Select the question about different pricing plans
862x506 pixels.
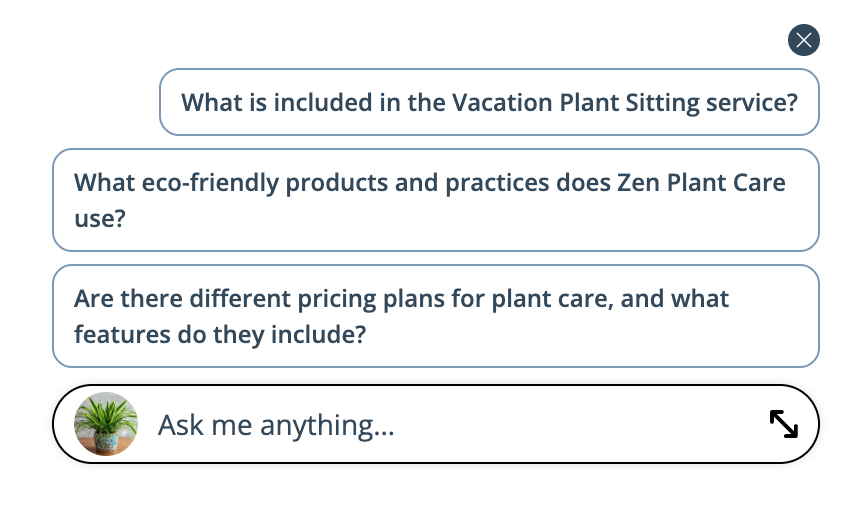[436, 316]
